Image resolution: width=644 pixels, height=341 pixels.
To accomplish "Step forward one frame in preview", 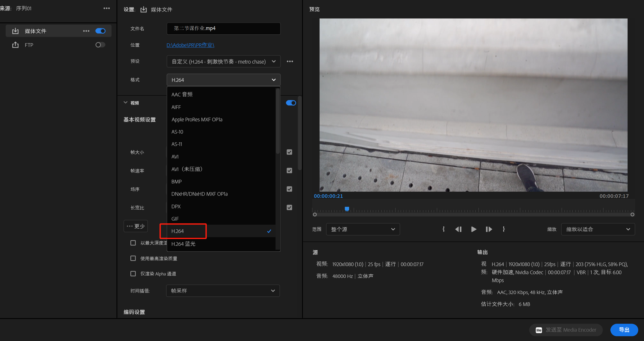I will [489, 229].
